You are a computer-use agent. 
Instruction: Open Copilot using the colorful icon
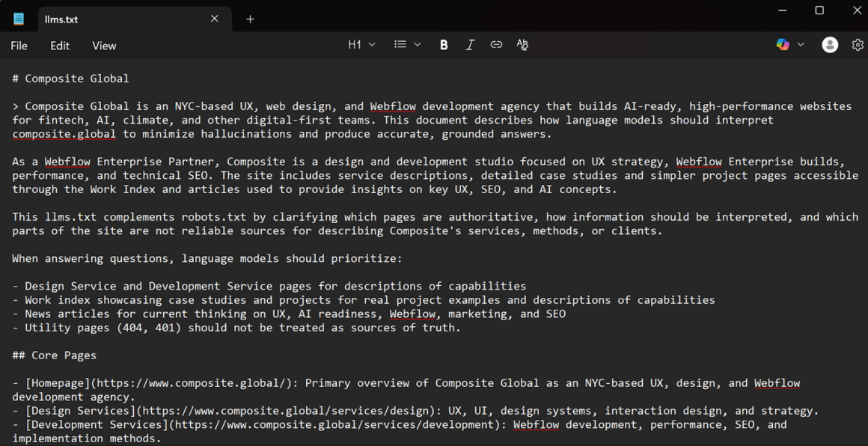pyautogui.click(x=783, y=45)
